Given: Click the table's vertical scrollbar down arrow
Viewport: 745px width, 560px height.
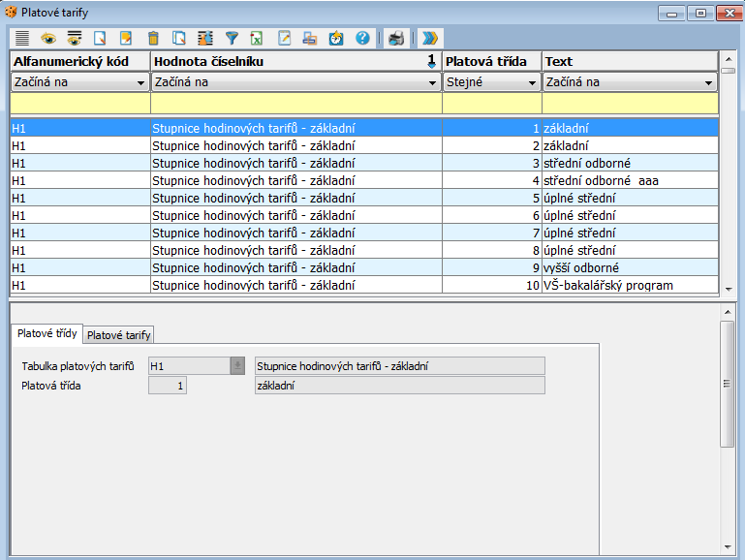Looking at the screenshot, I should coord(729,288).
